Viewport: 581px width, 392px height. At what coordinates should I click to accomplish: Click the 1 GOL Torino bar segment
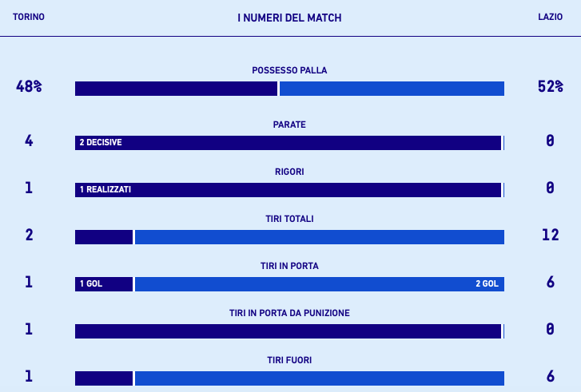[104, 284]
